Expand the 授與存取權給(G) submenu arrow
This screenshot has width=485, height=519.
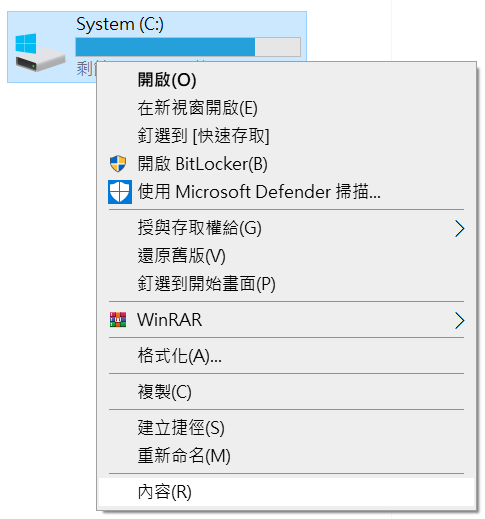(x=460, y=229)
